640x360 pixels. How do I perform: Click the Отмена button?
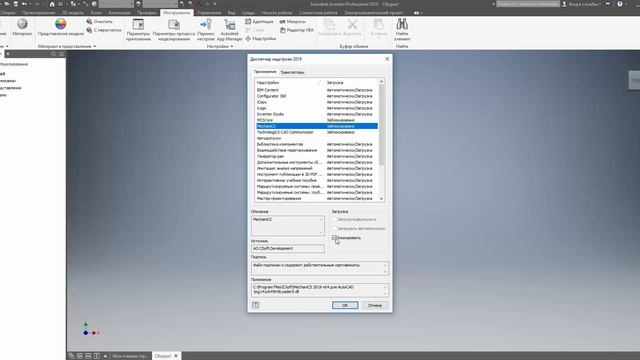coord(375,305)
